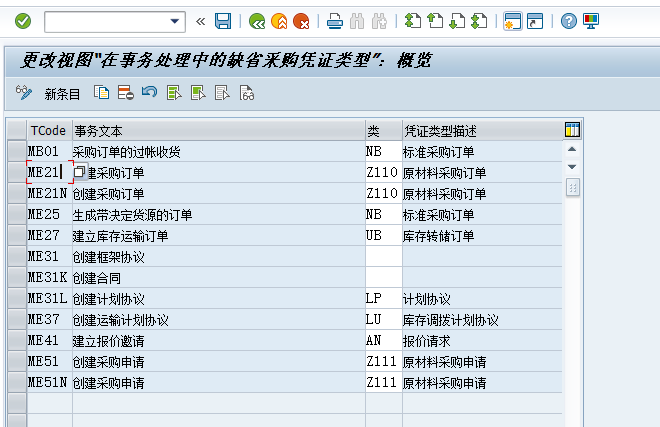The image size is (660, 427).
Task: Select the ME25 row selector
Action: (17, 214)
